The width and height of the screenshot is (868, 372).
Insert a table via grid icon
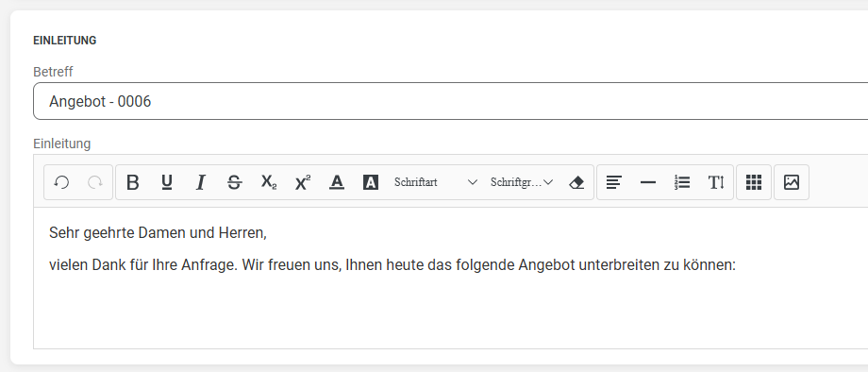[x=754, y=182]
